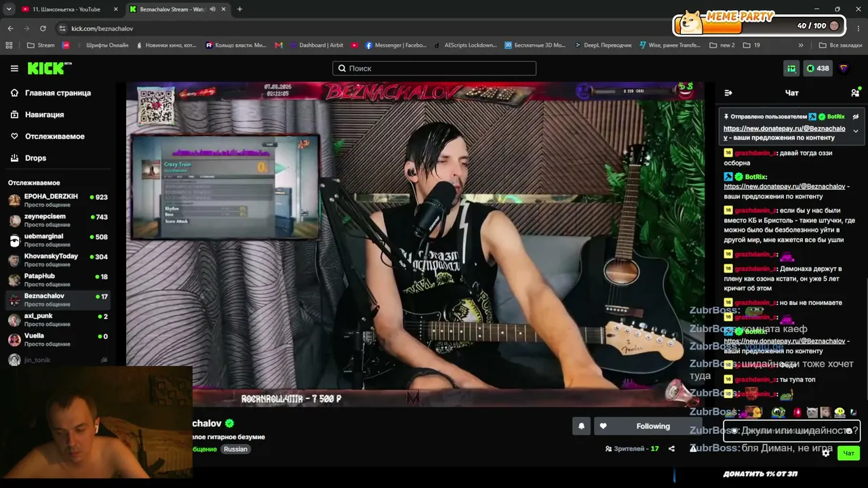Open offline channel jin_tonik
Screen dimensions: 868x488
58,360
